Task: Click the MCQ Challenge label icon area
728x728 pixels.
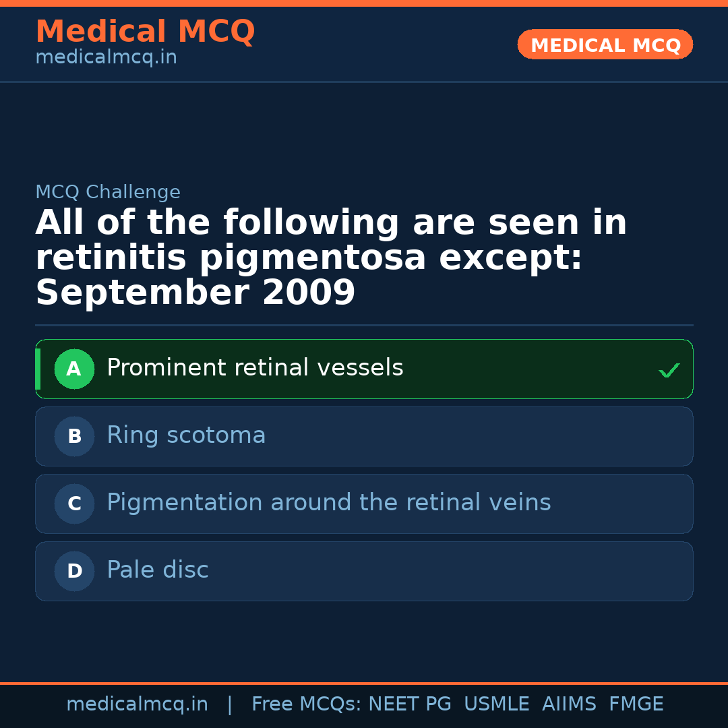Action: click(108, 191)
